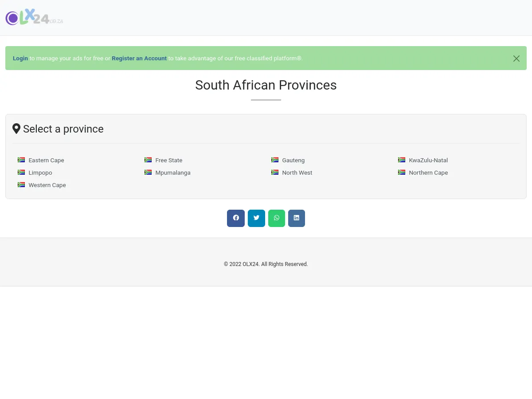Open the Login link in the banner
Viewport: 532px width, 399px height.
[x=20, y=58]
